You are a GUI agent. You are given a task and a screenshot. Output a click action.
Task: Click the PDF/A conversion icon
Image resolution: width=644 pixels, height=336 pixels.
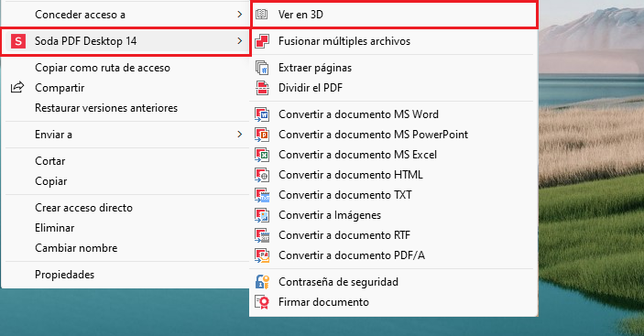coord(262,255)
